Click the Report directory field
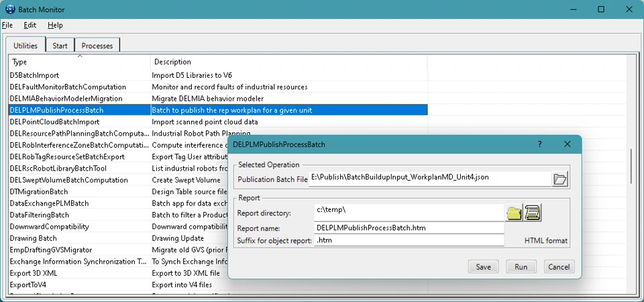 409,213
